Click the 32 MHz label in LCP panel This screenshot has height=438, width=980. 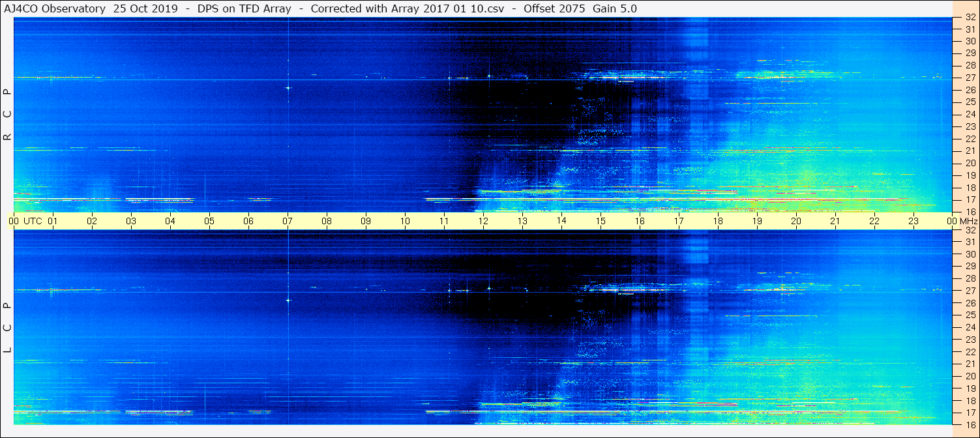coord(970,230)
